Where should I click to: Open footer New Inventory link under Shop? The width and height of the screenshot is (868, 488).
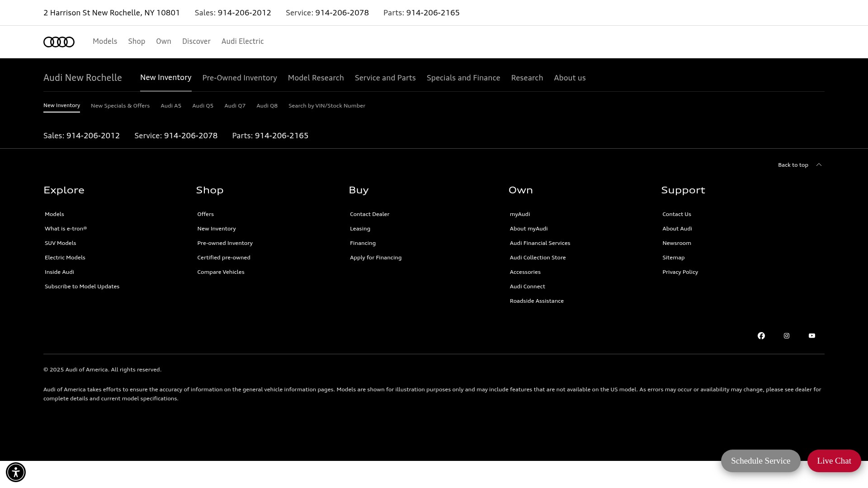[x=216, y=229]
